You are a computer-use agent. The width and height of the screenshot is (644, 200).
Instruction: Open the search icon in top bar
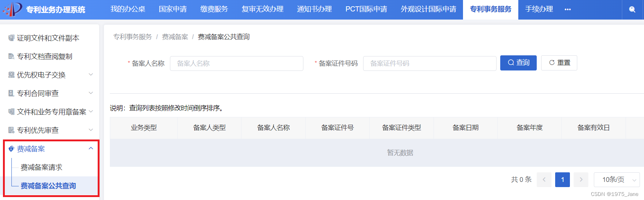point(632,10)
